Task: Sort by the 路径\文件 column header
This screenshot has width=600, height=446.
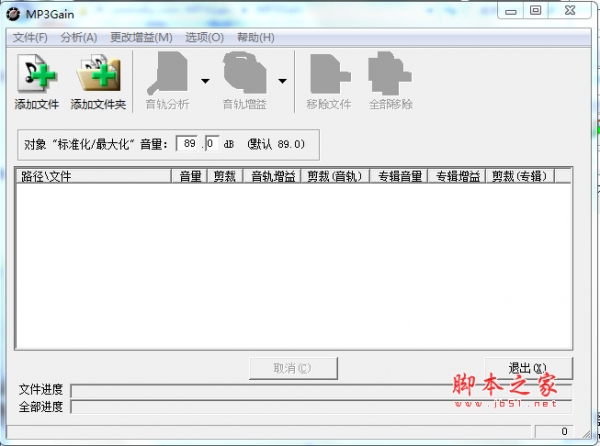Action: [x=93, y=176]
